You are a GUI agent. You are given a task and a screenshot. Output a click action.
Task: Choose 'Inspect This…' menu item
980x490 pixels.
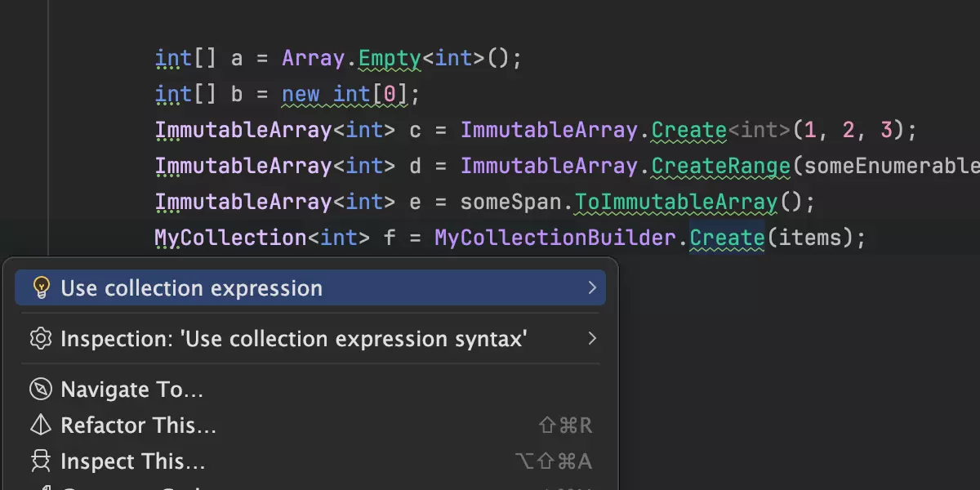click(133, 461)
